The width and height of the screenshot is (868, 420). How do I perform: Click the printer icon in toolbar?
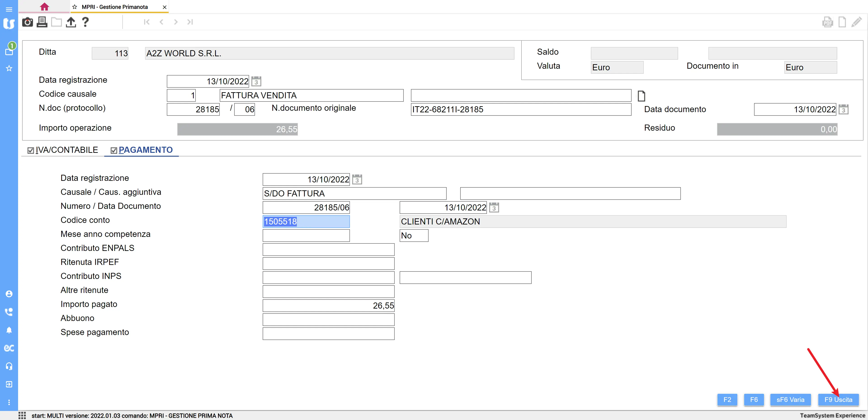[x=42, y=22]
